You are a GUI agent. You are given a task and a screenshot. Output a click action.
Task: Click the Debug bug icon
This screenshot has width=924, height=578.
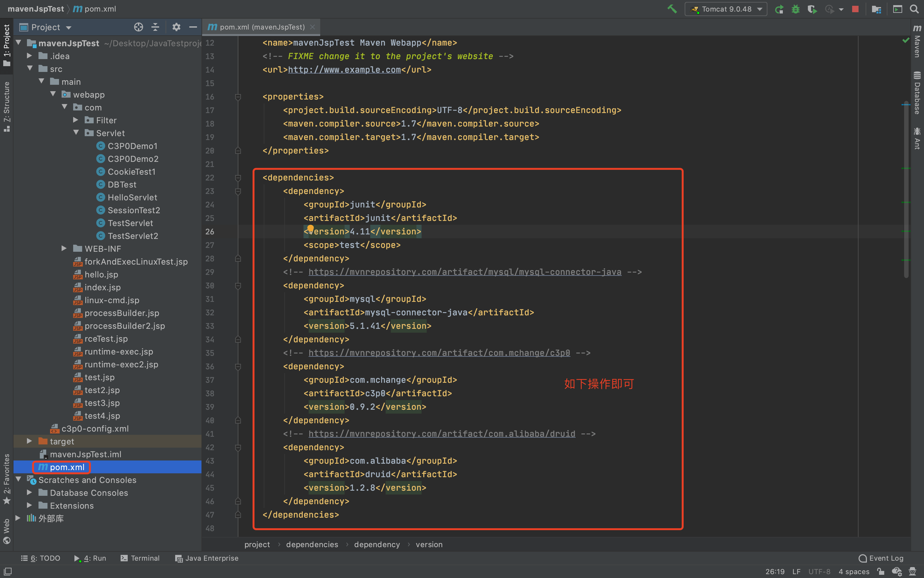tap(795, 9)
